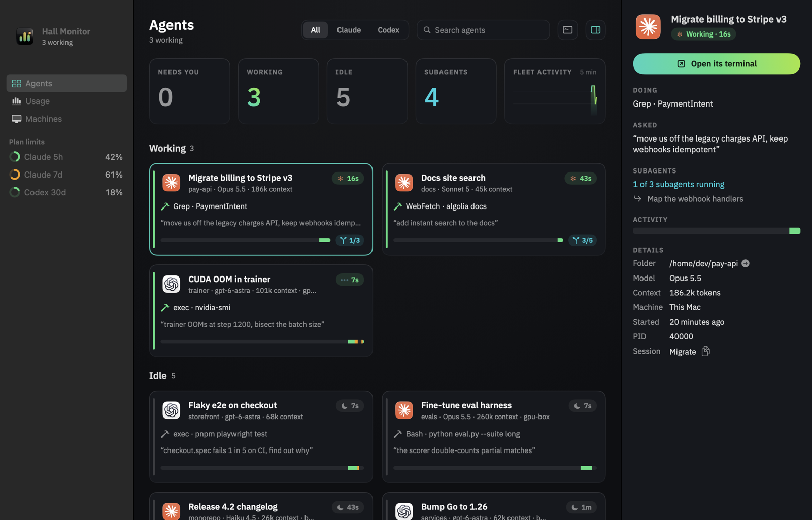This screenshot has height=520, width=812.
Task: Click the Claude icon on Release 4.2 changelog card
Action: click(172, 511)
